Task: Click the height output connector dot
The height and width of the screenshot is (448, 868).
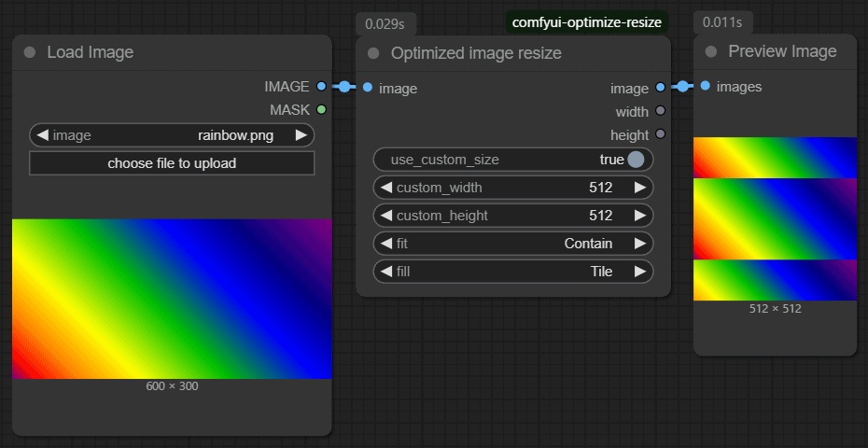Action: [661, 135]
